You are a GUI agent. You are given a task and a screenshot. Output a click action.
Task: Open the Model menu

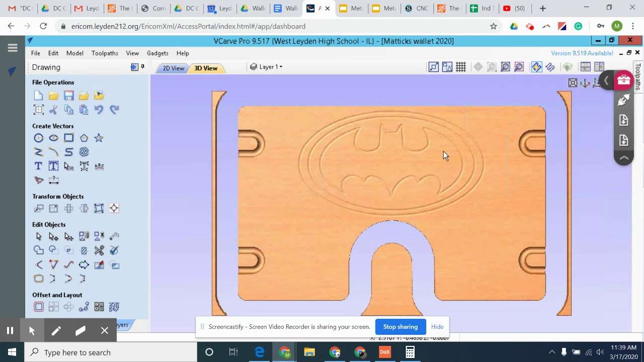click(75, 53)
